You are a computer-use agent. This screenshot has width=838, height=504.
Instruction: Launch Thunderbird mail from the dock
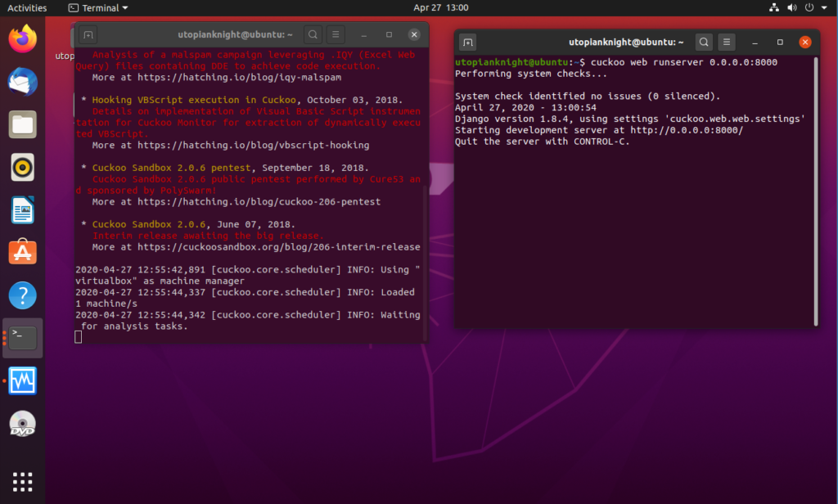coord(22,82)
